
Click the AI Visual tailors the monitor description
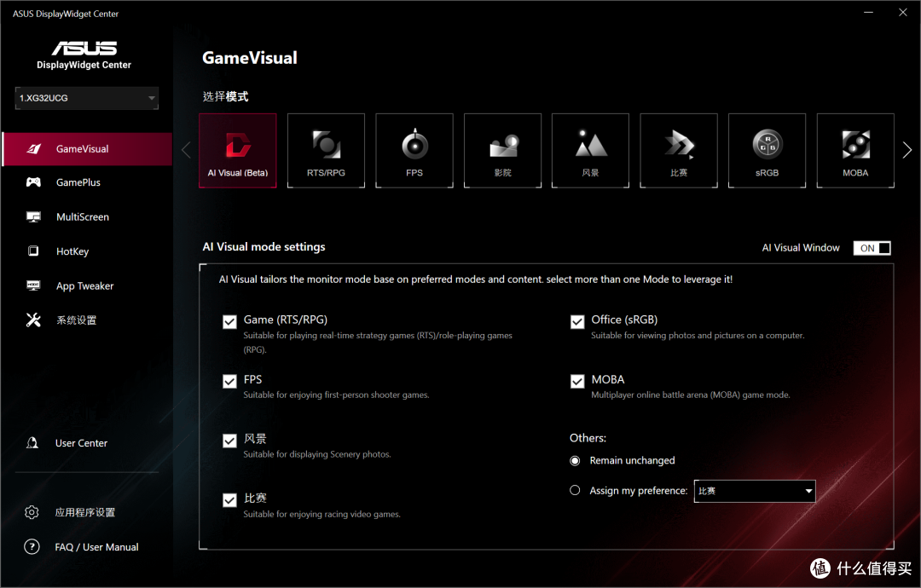[x=476, y=280]
